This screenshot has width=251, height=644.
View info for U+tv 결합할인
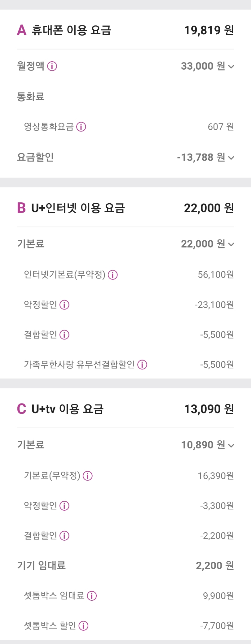tap(64, 536)
